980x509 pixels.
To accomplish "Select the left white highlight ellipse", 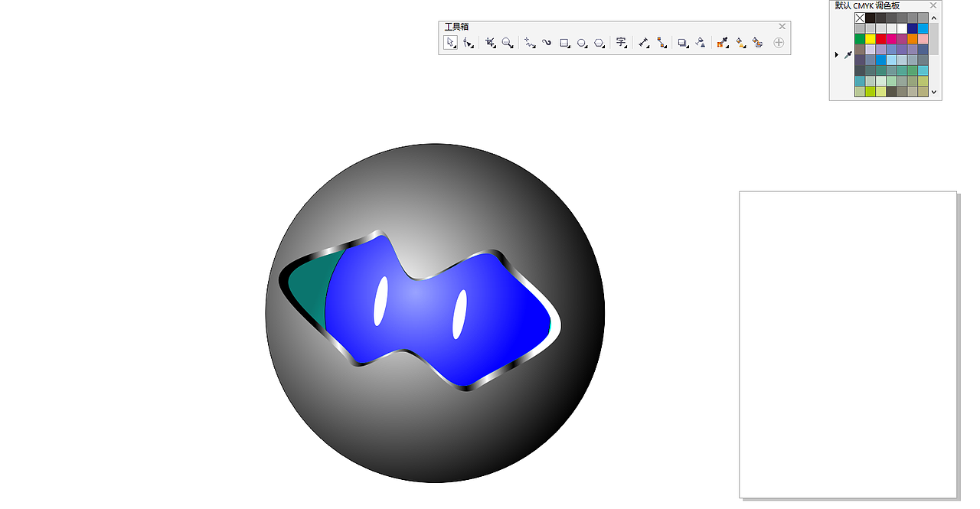I will pyautogui.click(x=381, y=301).
